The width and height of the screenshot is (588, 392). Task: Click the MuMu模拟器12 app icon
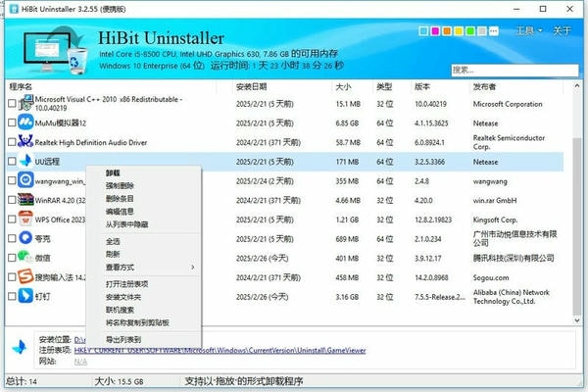click(x=25, y=122)
